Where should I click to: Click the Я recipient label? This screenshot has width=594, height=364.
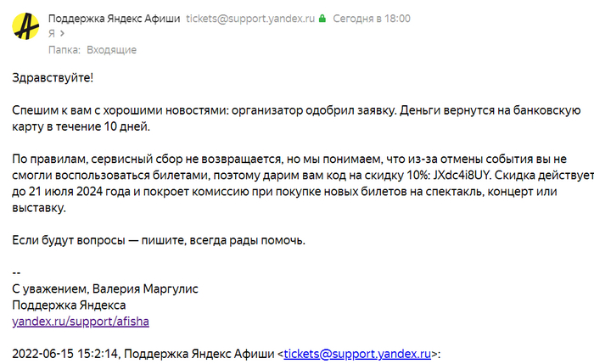click(52, 33)
